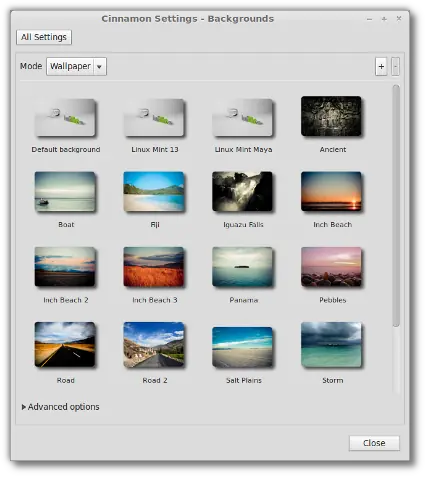Click the All Settings button
The width and height of the screenshot is (426, 477).
coord(44,37)
